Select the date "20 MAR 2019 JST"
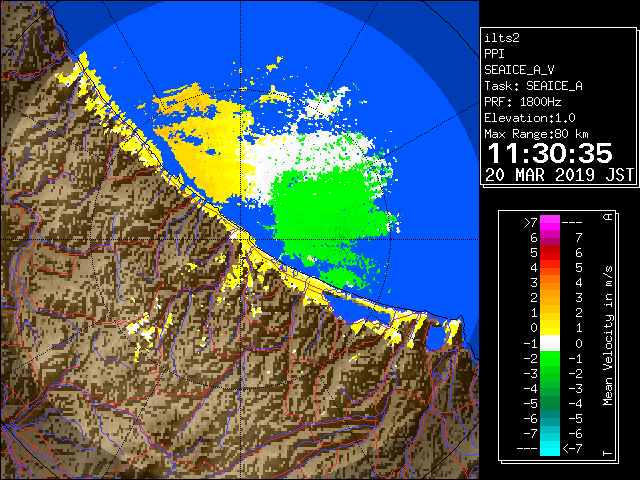Screen dimensions: 640x480 (x=560, y=175)
